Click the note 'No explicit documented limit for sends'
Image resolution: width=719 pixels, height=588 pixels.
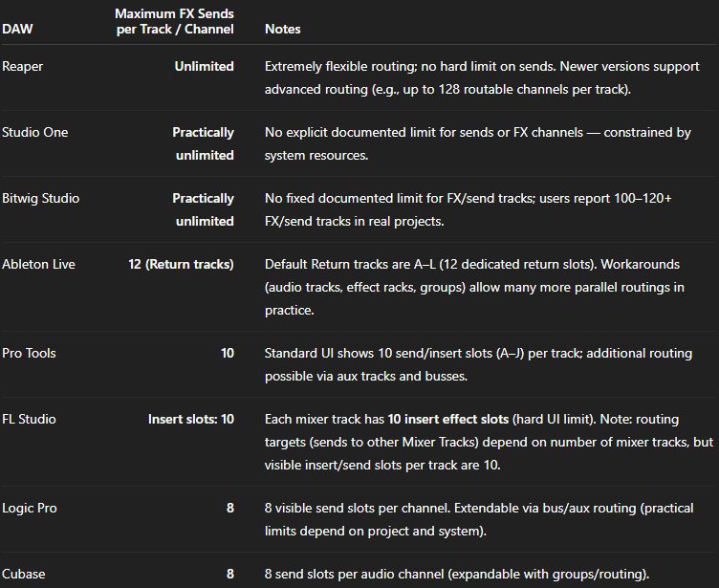(x=478, y=143)
